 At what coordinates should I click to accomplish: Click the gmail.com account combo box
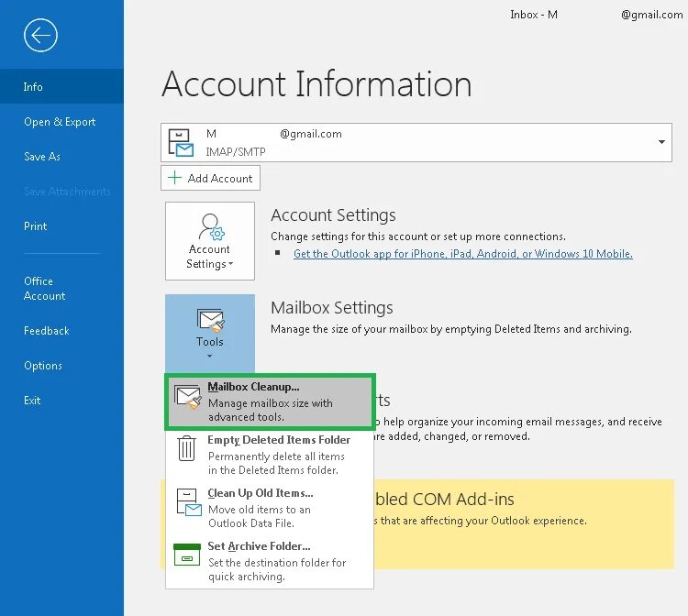coord(416,142)
